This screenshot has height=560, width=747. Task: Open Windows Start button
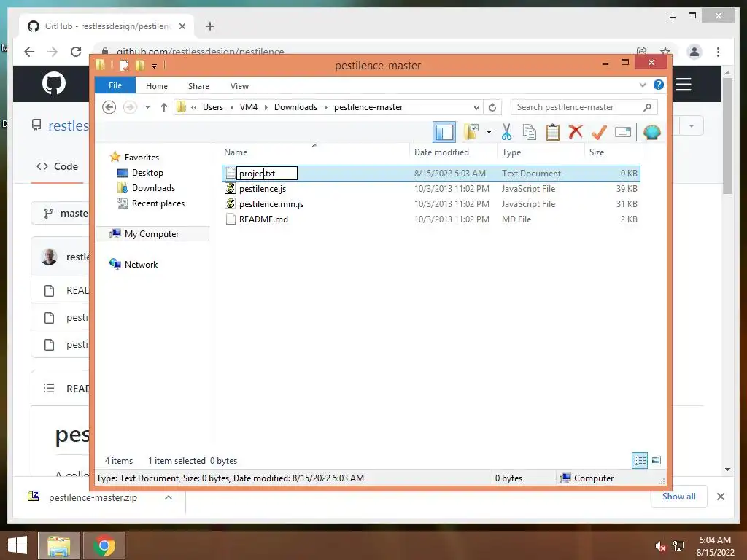click(18, 545)
